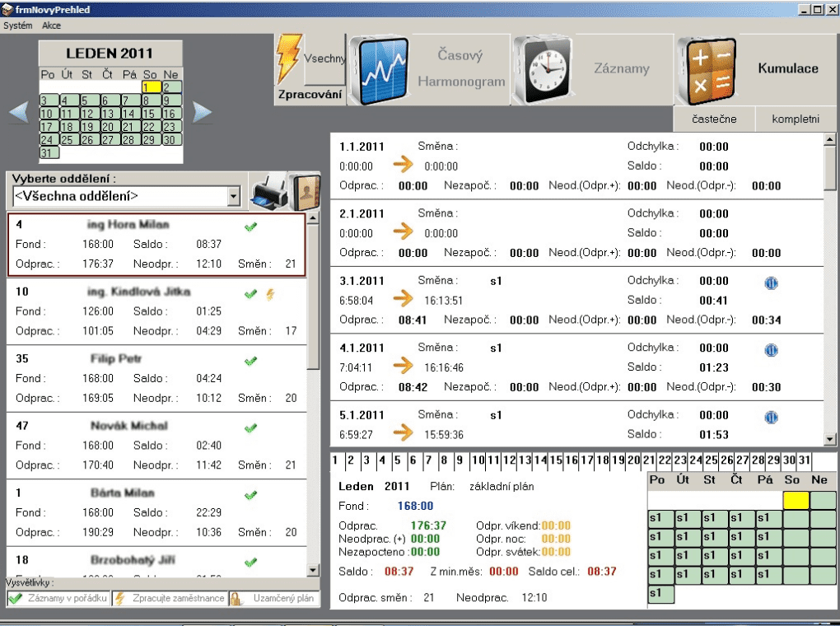This screenshot has width=840, height=626.
Task: Click the orange arrow in the 3.1.2011 record
Action: [403, 298]
